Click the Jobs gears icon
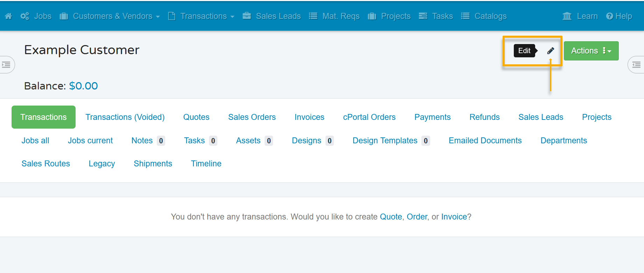 click(24, 16)
